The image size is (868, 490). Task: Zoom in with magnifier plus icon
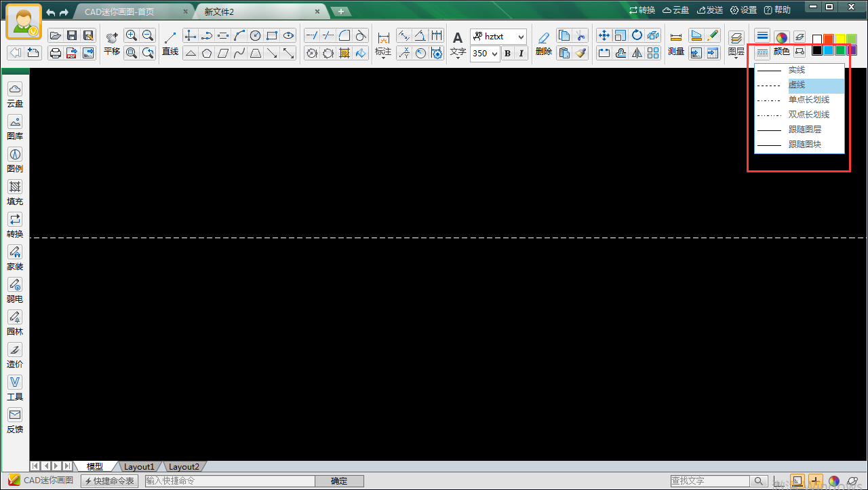click(132, 35)
